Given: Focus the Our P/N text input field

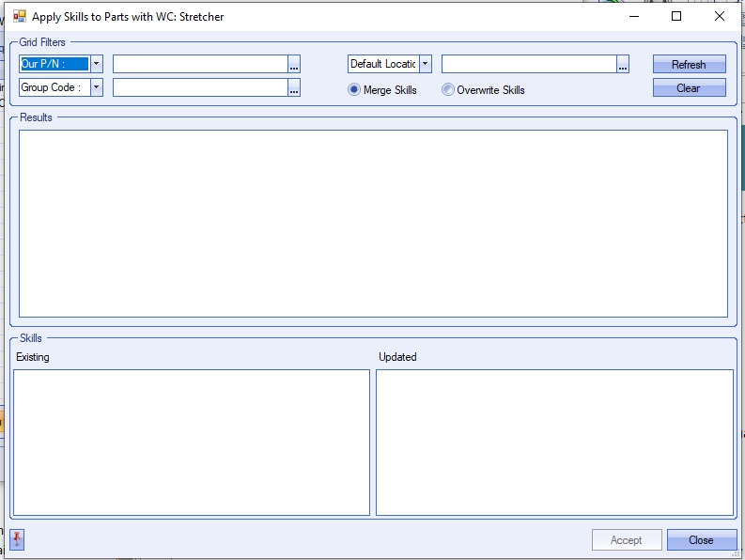Looking at the screenshot, I should tap(199, 64).
